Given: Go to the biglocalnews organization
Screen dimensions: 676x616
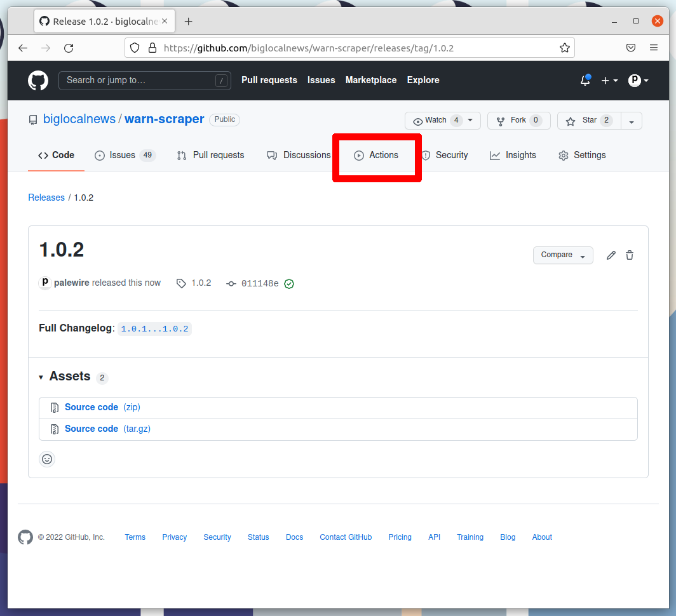Looking at the screenshot, I should pos(79,119).
